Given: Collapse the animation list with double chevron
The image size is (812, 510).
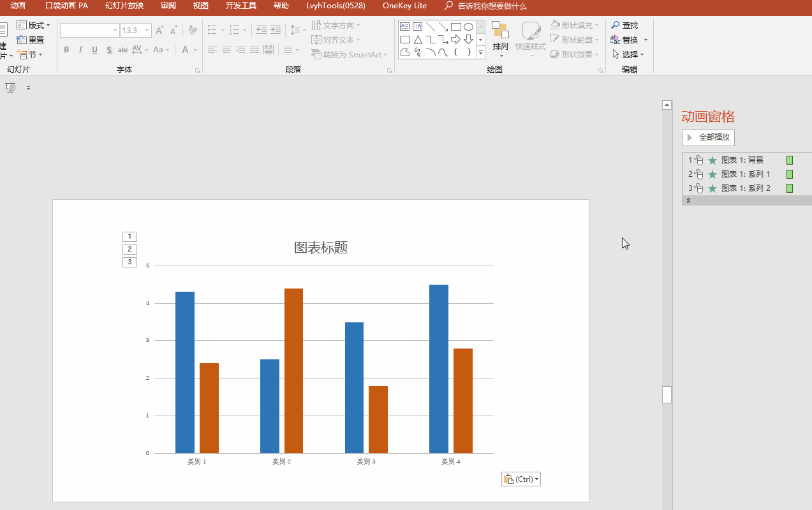Looking at the screenshot, I should (x=688, y=201).
